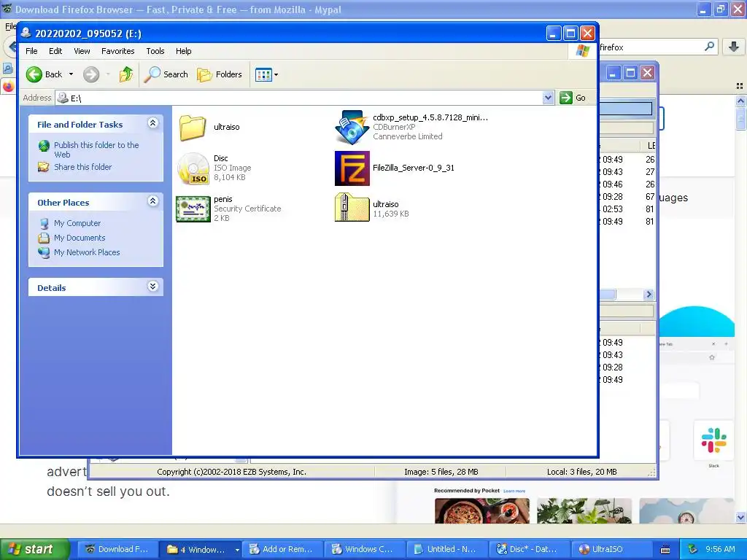Open the Views button menu

click(x=266, y=74)
